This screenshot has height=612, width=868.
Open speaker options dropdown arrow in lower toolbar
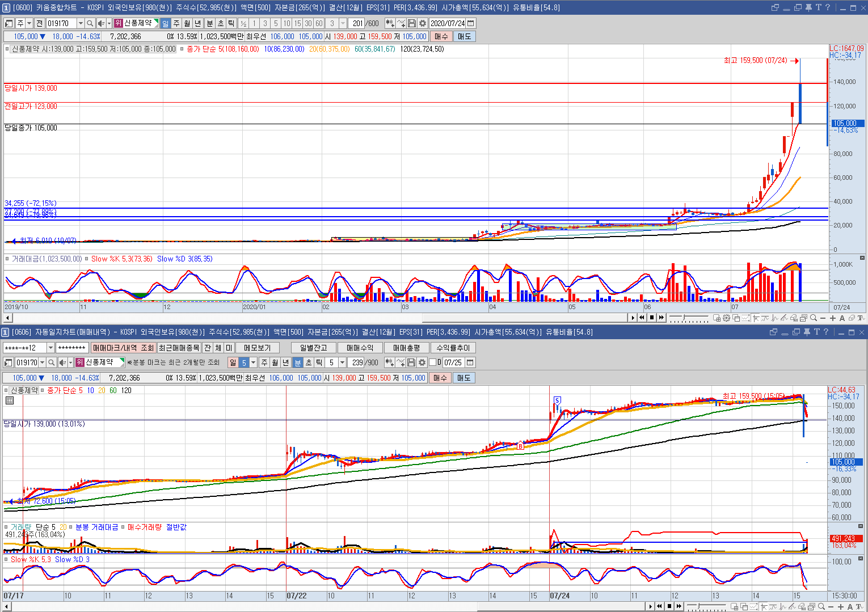(70, 362)
